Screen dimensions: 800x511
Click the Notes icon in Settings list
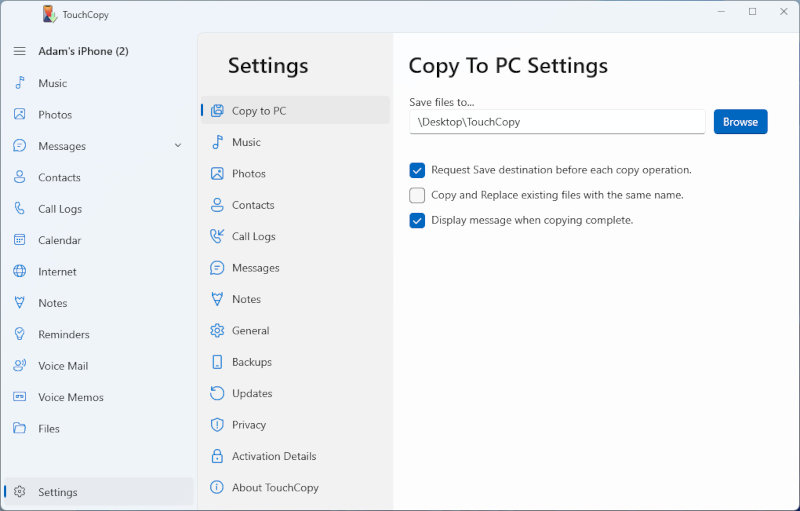click(x=217, y=299)
